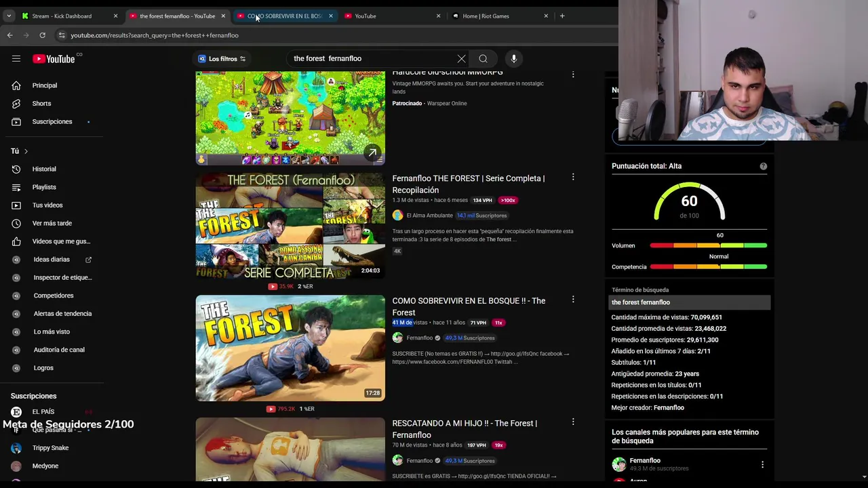
Task: Open El Alma Ambulante channel
Action: click(x=429, y=216)
